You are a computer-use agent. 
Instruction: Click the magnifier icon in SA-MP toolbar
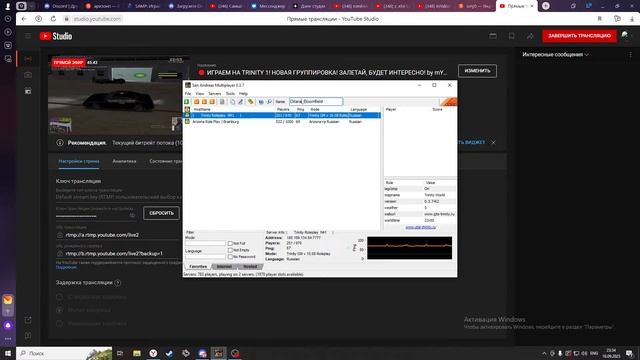pyautogui.click(x=269, y=102)
